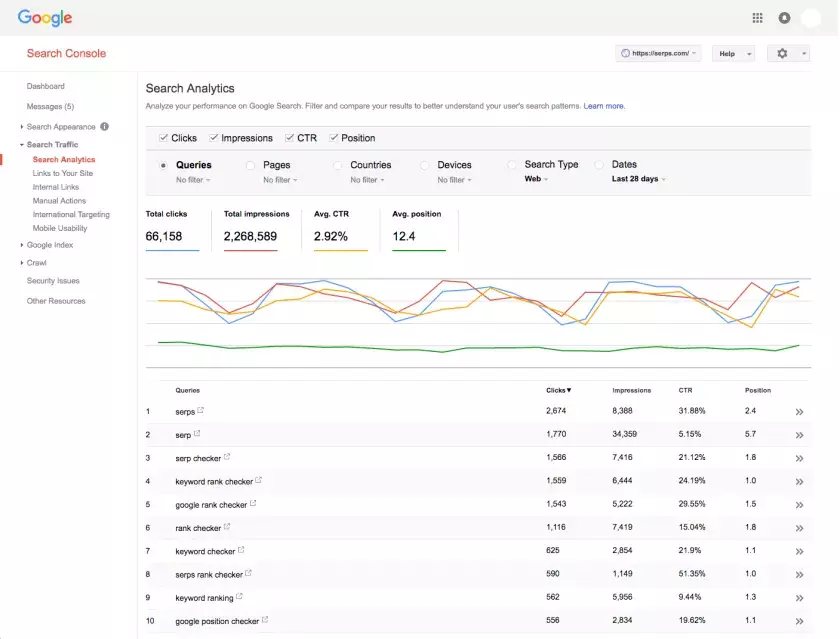Select the Devices radio button
Viewport: 840px width, 639px height.
point(424,166)
